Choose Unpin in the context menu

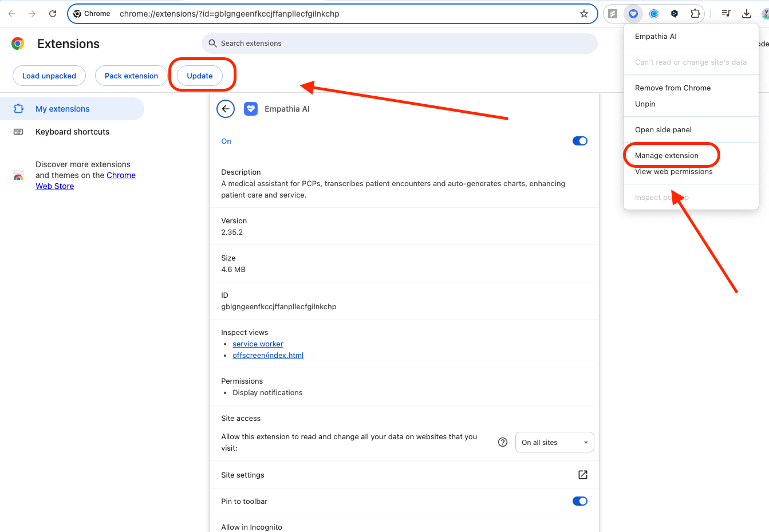[x=691, y=104]
